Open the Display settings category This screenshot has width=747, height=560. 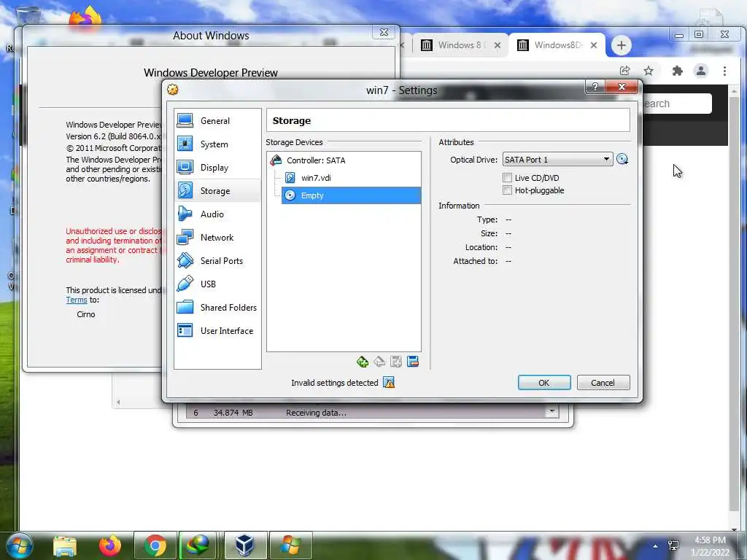pos(217,168)
